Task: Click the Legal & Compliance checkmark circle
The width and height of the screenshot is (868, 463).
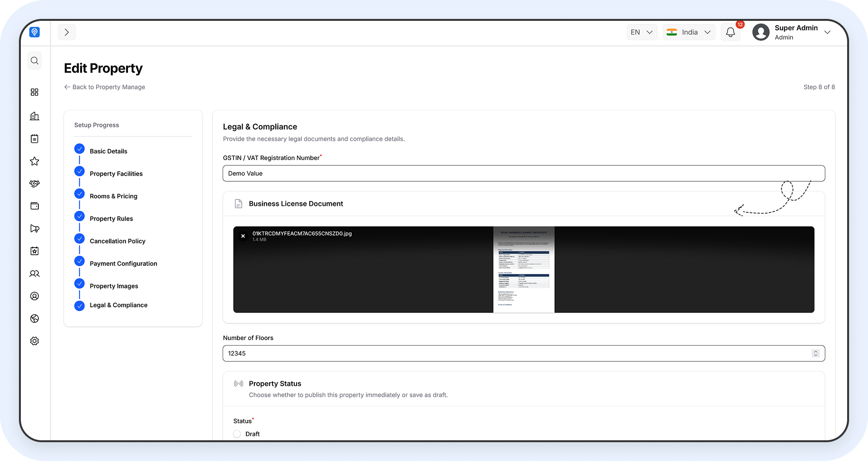Action: (80, 306)
